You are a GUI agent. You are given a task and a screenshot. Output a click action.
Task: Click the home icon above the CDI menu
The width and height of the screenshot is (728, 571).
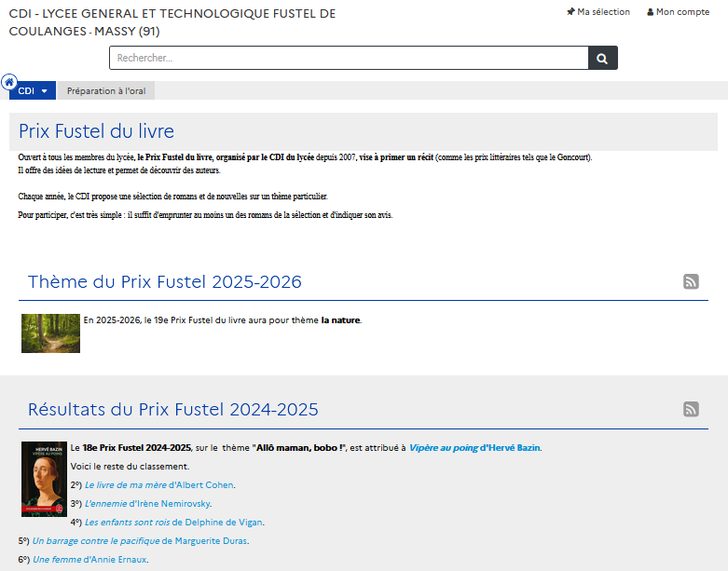click(x=9, y=81)
